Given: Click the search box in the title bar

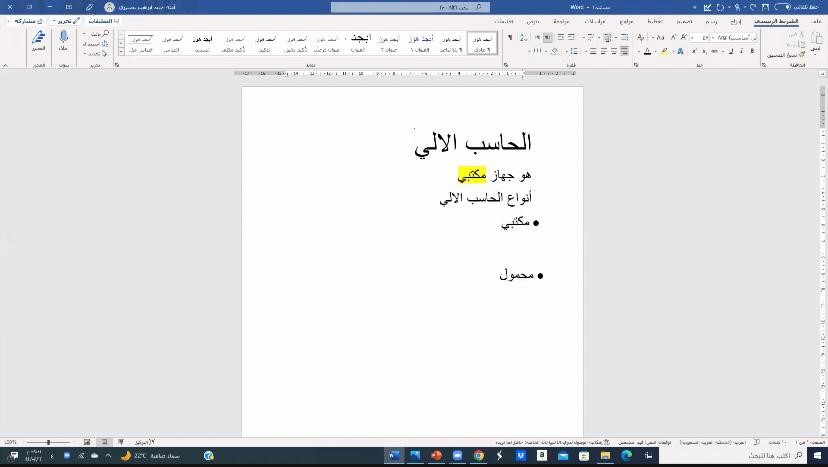Looking at the screenshot, I should [x=410, y=7].
